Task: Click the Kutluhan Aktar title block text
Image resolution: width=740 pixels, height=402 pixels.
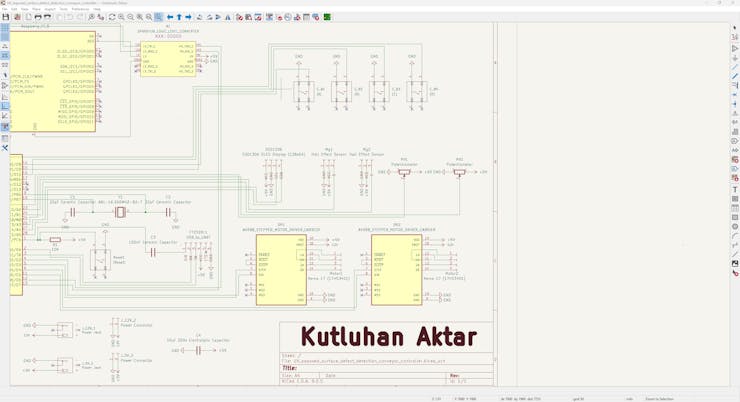Action: (389, 336)
